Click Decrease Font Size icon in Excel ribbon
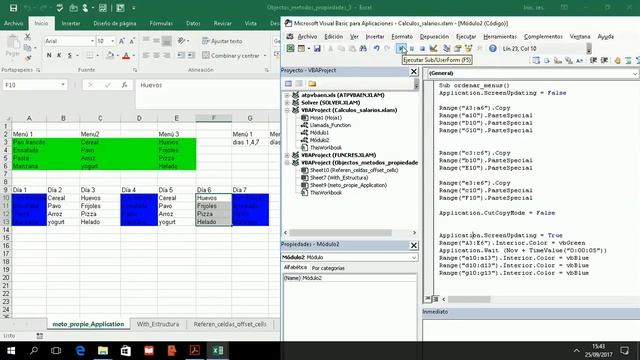Screen dimensions: 640x360 click(x=132, y=41)
